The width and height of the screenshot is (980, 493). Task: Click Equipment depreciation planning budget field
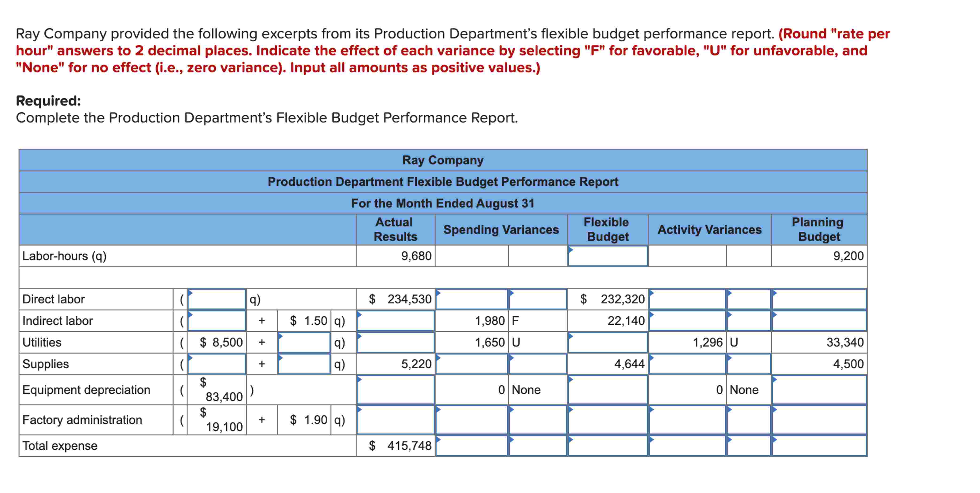[819, 390]
